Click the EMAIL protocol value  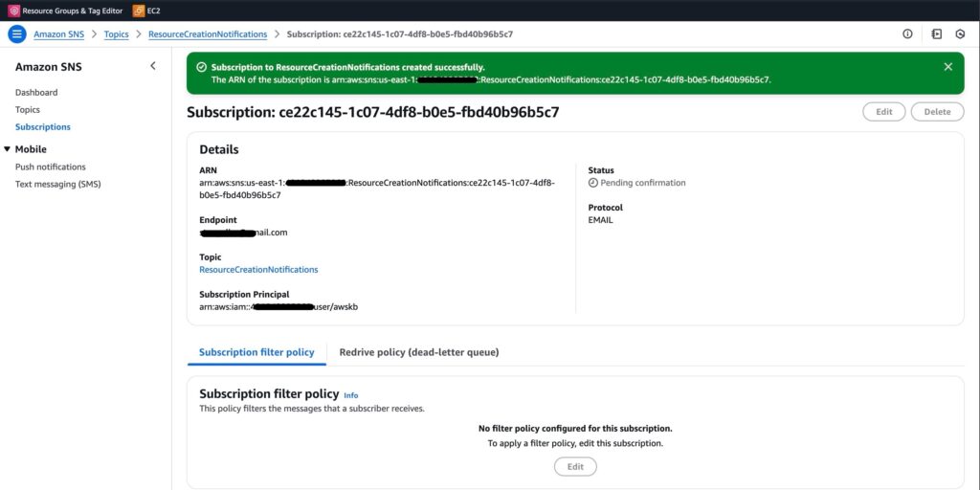click(601, 220)
